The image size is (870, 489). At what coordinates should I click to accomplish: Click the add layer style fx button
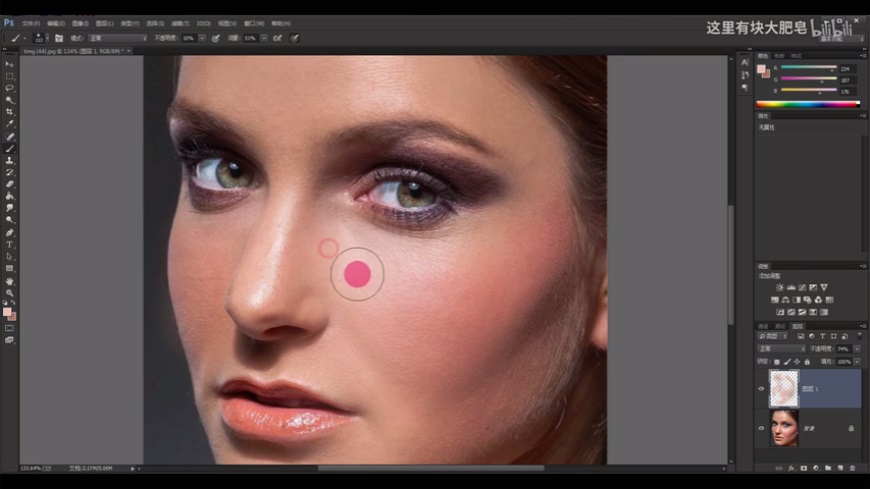(791, 467)
